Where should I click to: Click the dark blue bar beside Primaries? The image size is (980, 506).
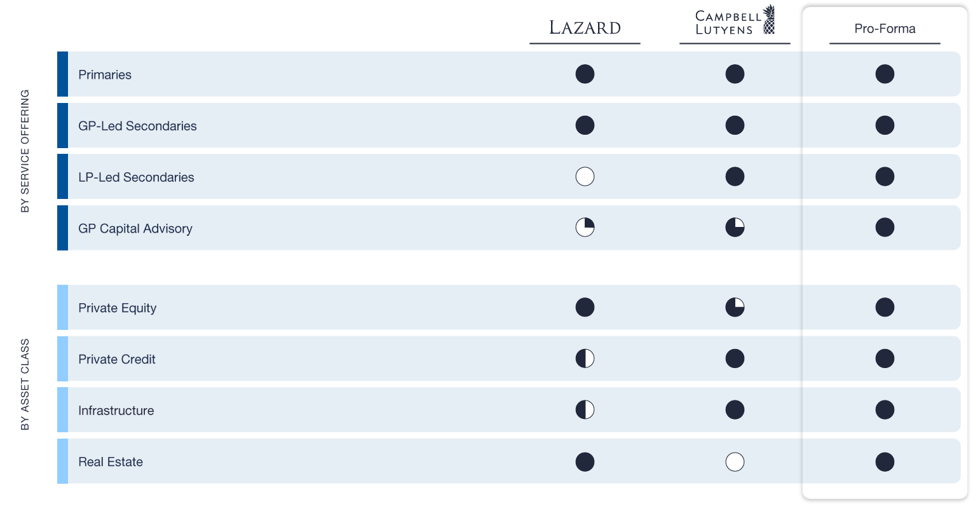tap(62, 74)
